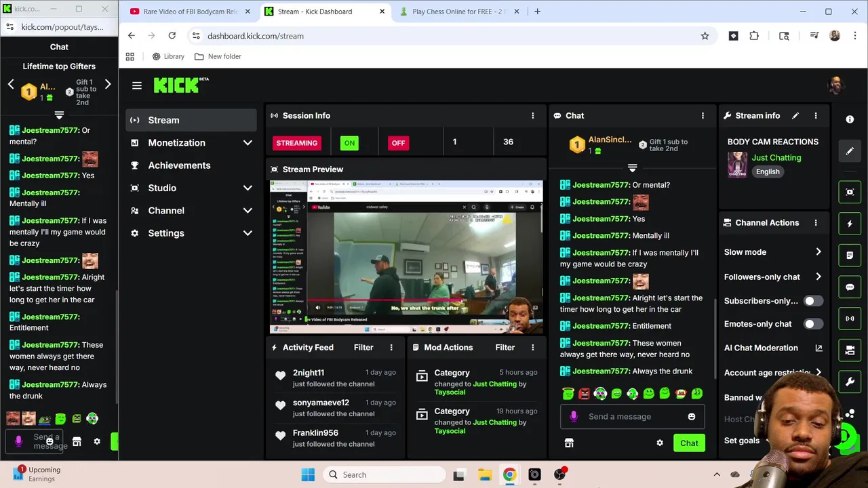The height and width of the screenshot is (488, 868).
Task: Click the microphone icon in dashboard chat input
Action: (x=574, y=417)
